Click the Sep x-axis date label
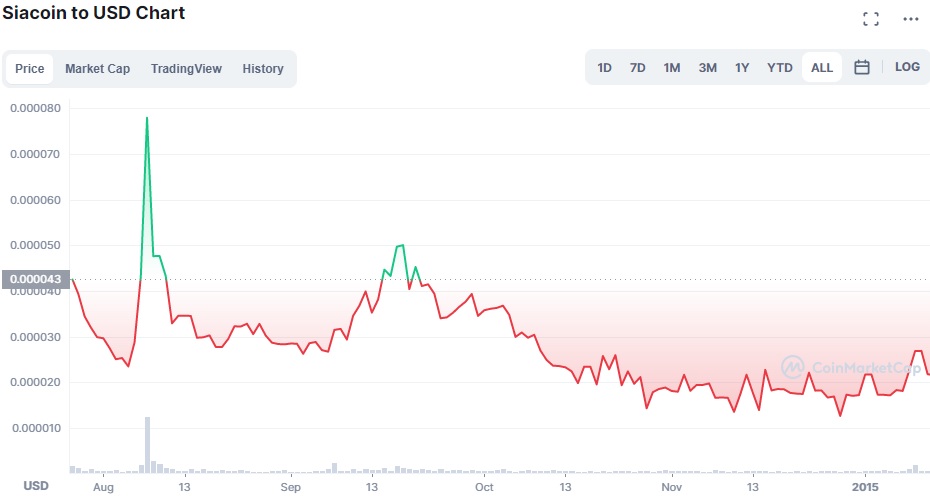 (291, 487)
